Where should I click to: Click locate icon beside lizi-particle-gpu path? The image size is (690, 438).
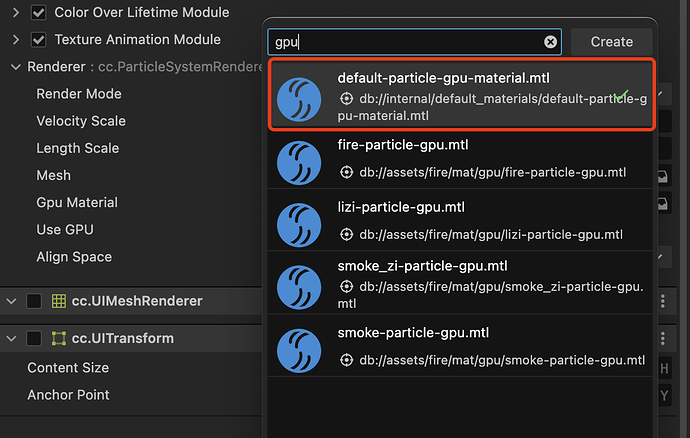click(x=347, y=235)
